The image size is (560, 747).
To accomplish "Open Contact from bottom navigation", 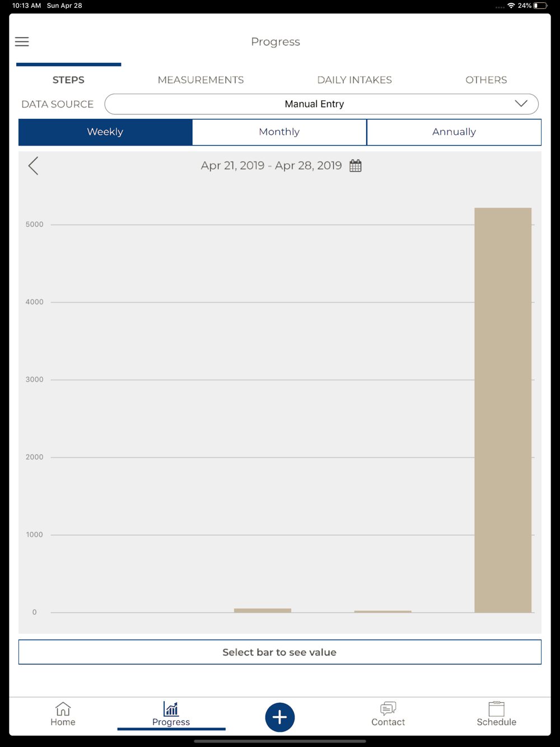I will tap(388, 715).
